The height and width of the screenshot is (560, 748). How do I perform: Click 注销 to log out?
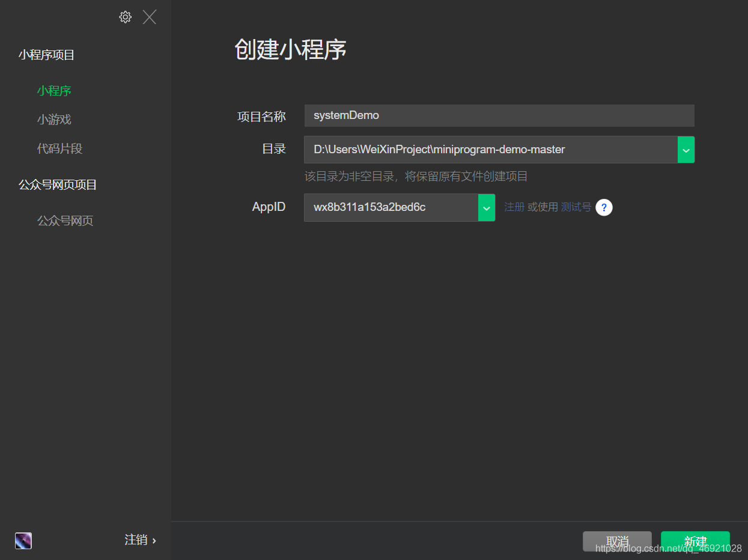point(140,540)
